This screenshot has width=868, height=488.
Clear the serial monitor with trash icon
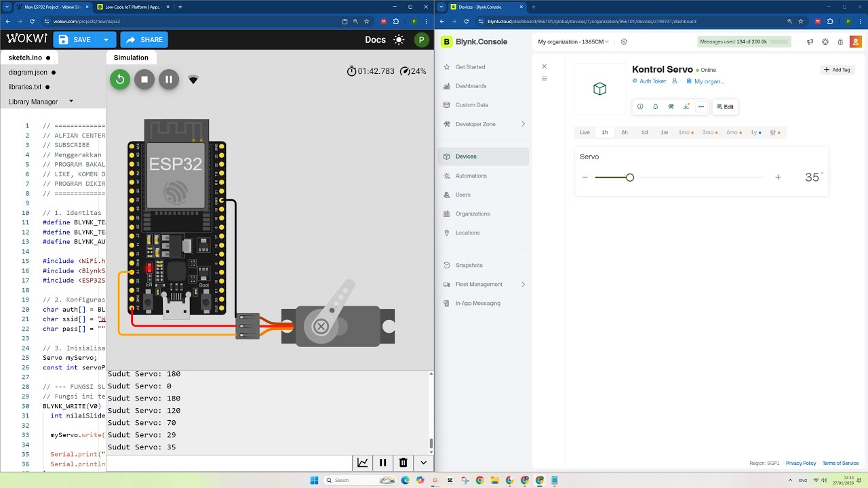(403, 463)
